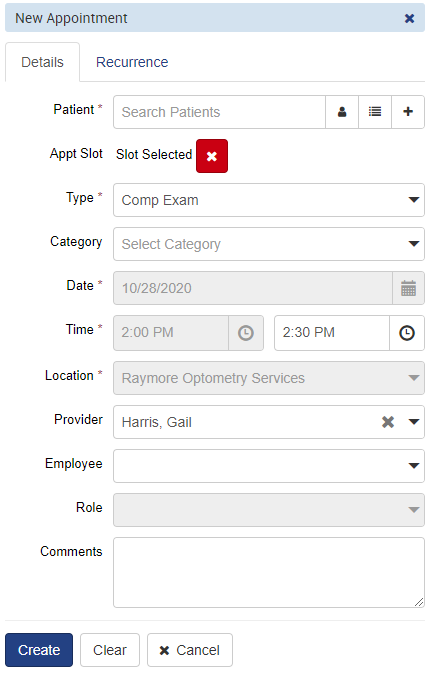Focus the Search Patients input field
This screenshot has height=673, width=429.
click(220, 112)
